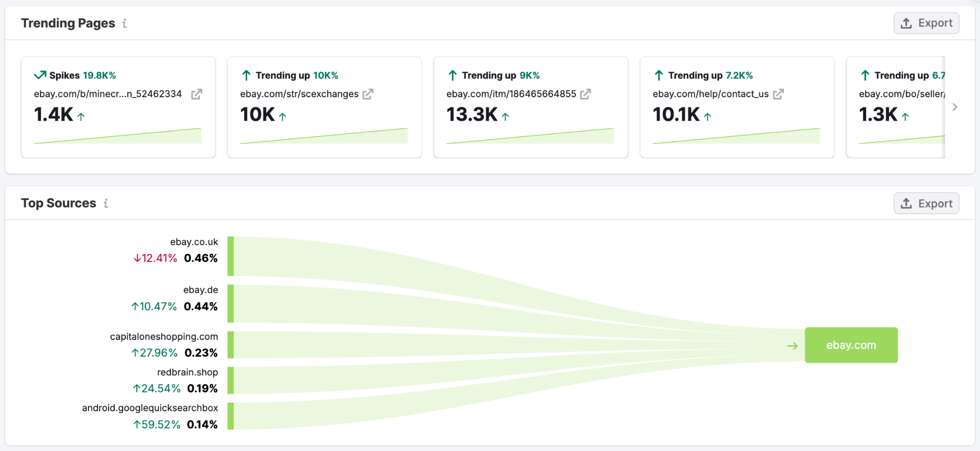The height and width of the screenshot is (451, 980).
Task: Click the sparkline chart on the Spikes card
Action: click(x=118, y=135)
